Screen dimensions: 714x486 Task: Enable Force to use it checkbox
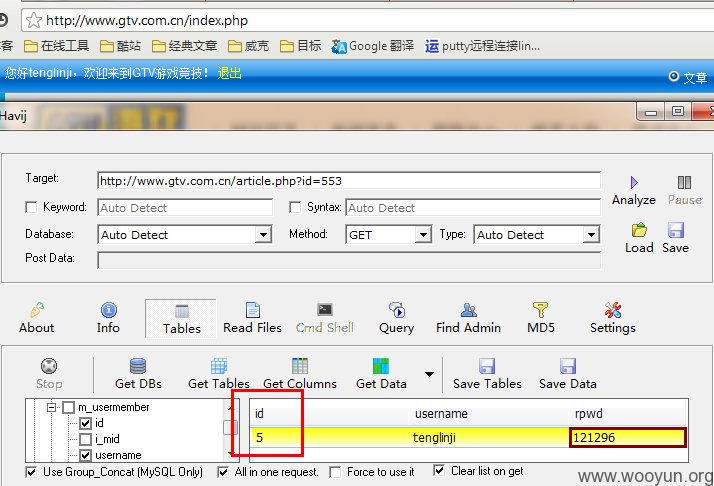(x=335, y=472)
